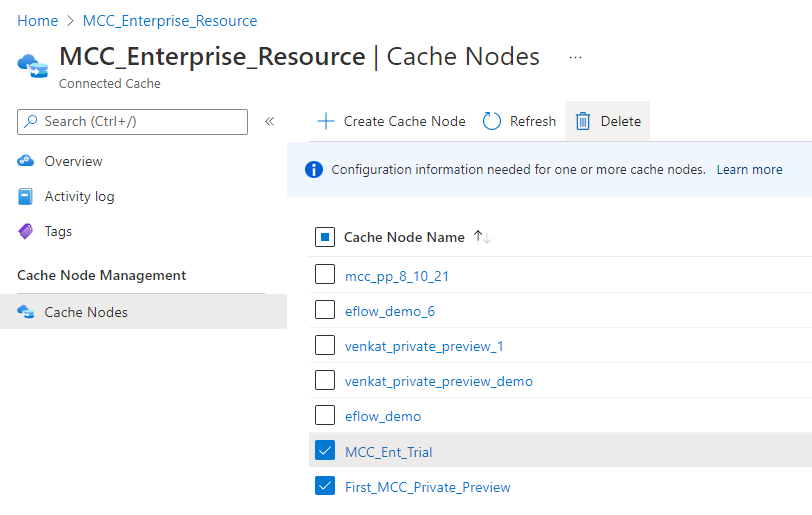Click the Tags icon in sidebar

coord(26,231)
